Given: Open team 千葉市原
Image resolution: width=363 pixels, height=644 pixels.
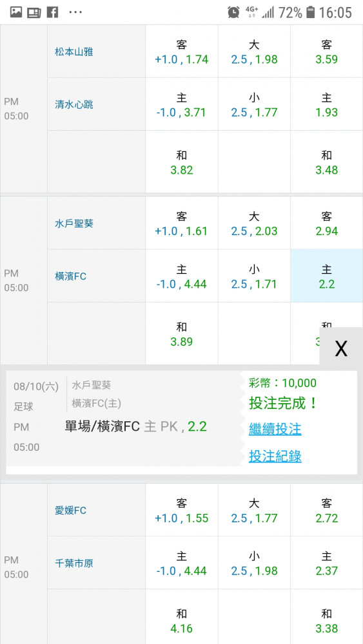Looking at the screenshot, I should [x=74, y=563].
